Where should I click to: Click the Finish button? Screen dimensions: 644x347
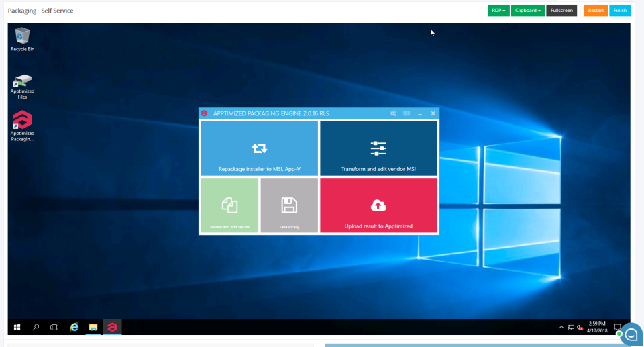620,10
